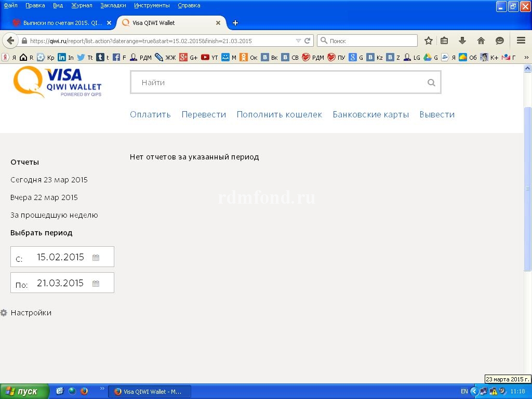Viewport: 532px width, 399px height.
Task: Open the Файл menu
Action: tap(10, 5)
